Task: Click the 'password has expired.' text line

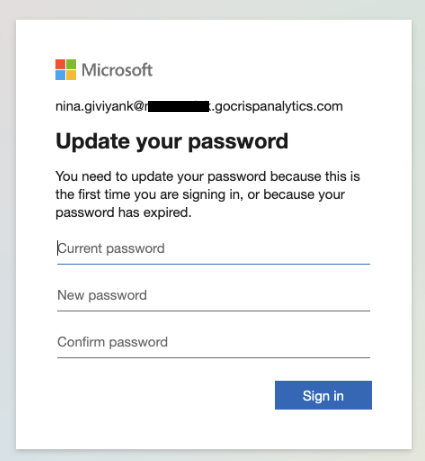Action: tap(123, 212)
